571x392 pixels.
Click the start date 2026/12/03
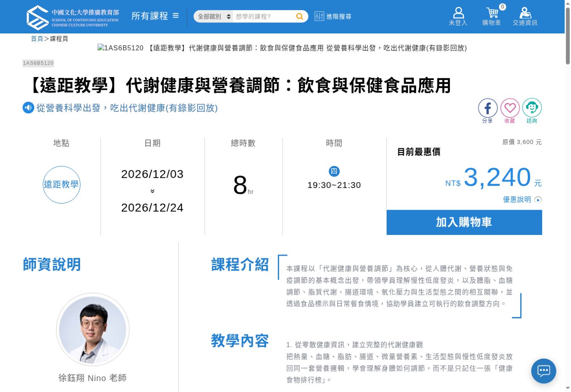click(x=152, y=174)
